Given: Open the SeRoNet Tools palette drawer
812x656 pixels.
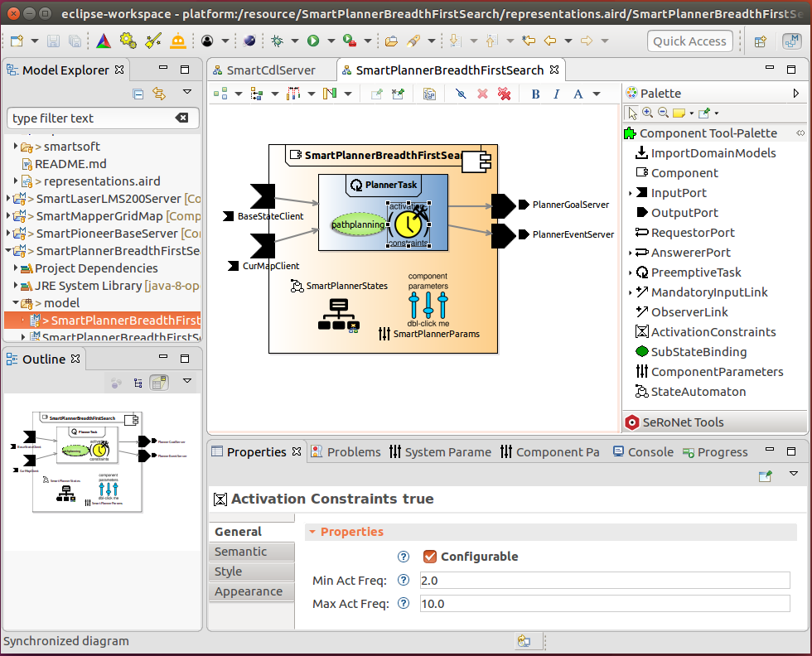Looking at the screenshot, I should pos(683,422).
